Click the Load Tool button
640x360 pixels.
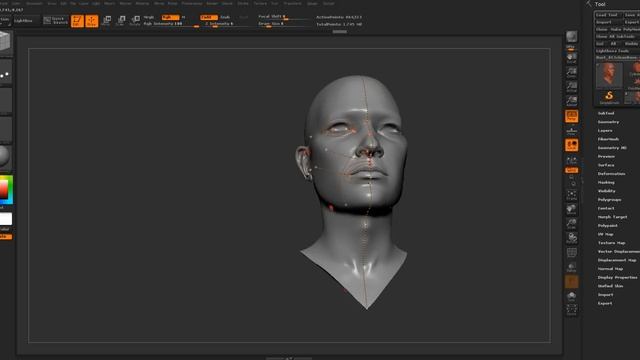[x=608, y=15]
